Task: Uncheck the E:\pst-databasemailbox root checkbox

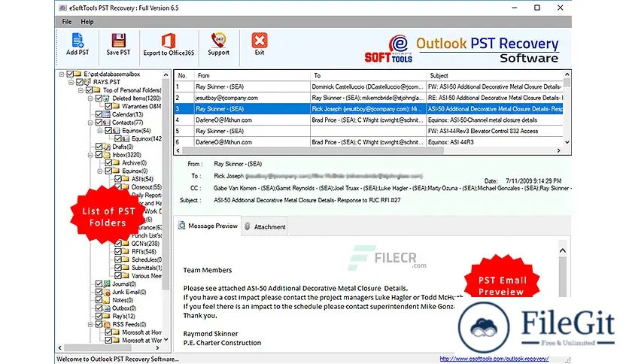Action: click(x=70, y=74)
